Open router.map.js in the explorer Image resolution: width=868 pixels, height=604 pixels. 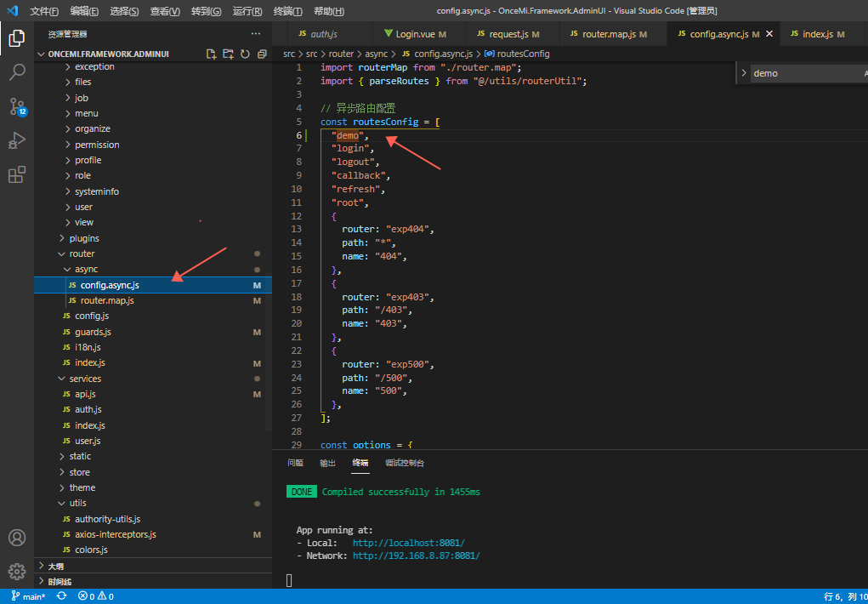[153, 300]
